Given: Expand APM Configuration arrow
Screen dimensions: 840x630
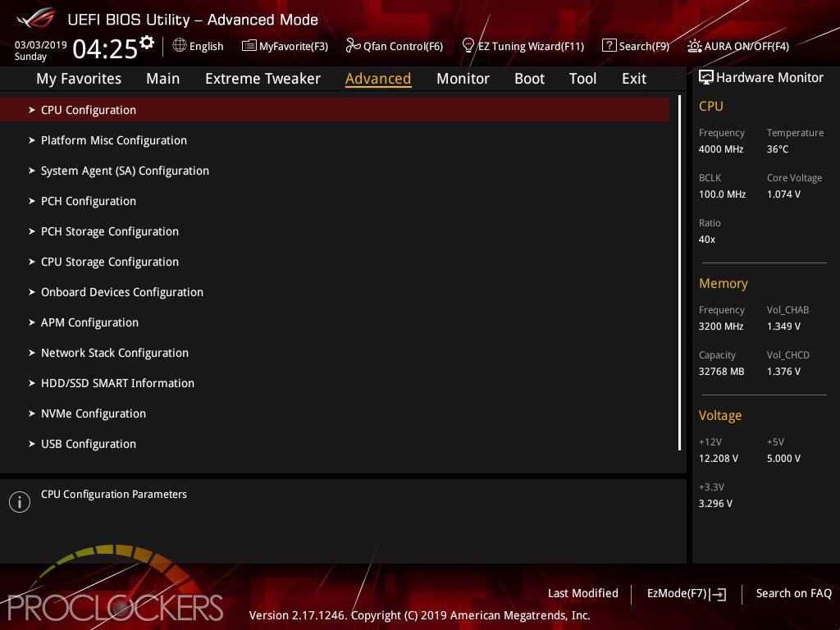Looking at the screenshot, I should [32, 322].
